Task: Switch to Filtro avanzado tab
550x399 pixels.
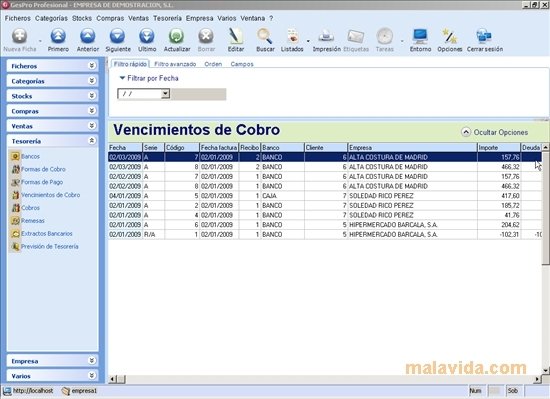Action: click(x=175, y=64)
